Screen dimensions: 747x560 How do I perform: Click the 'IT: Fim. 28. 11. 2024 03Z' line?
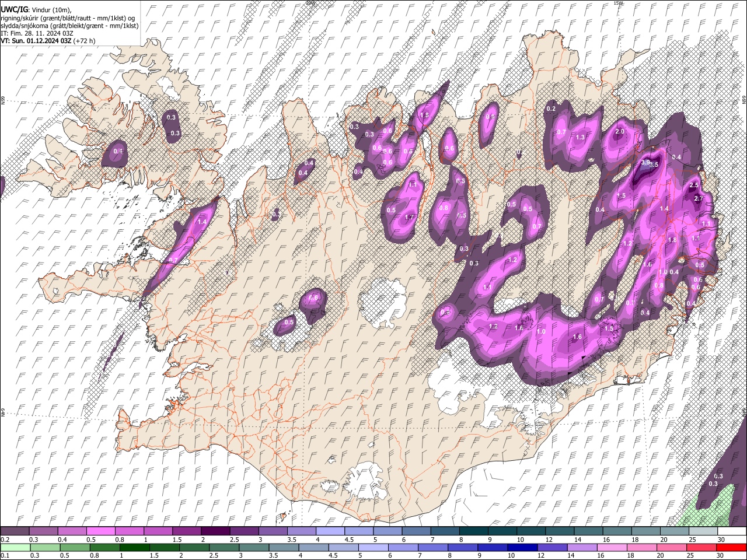pyautogui.click(x=37, y=33)
